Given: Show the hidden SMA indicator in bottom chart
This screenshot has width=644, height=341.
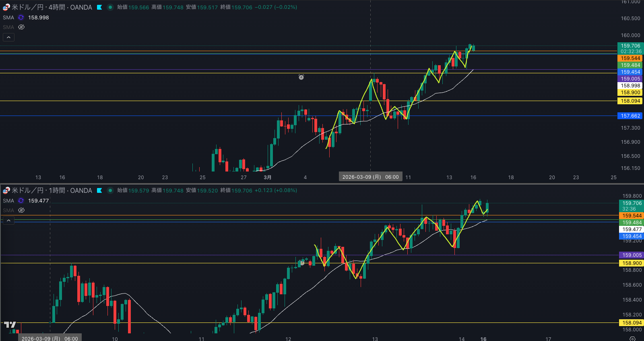Looking at the screenshot, I should click(21, 210).
